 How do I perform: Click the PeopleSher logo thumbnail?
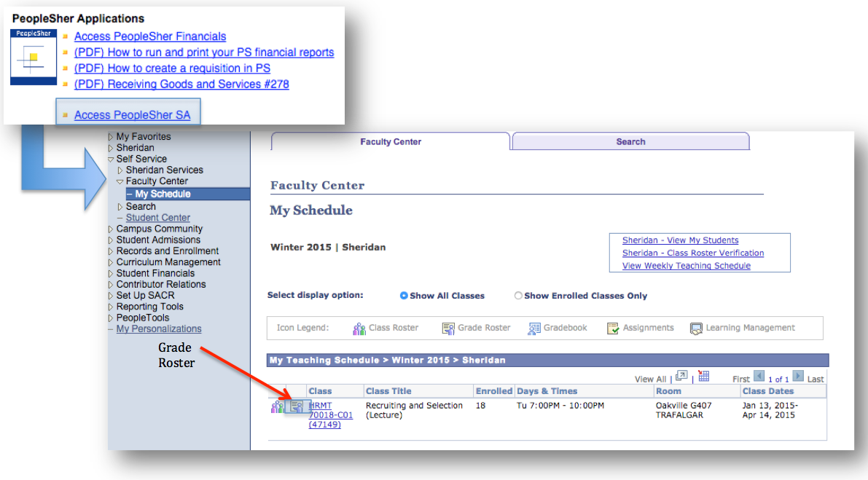pyautogui.click(x=34, y=57)
